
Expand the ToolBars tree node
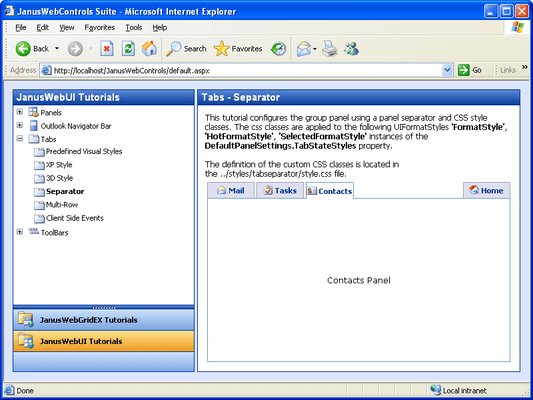pyautogui.click(x=20, y=232)
